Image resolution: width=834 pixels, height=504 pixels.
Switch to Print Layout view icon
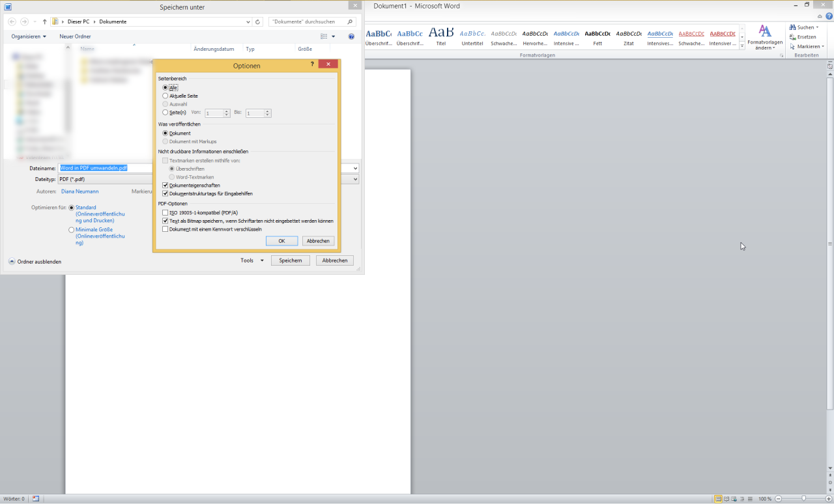(718, 499)
